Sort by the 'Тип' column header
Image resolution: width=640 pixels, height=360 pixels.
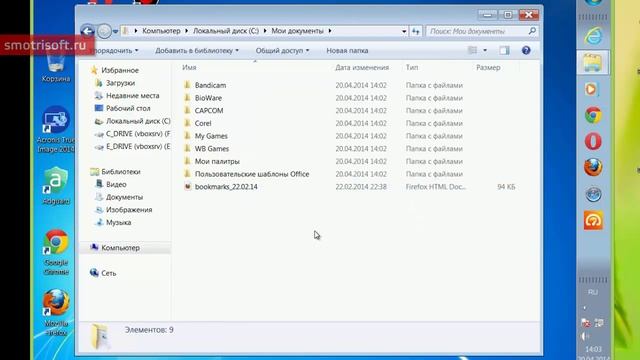412,67
